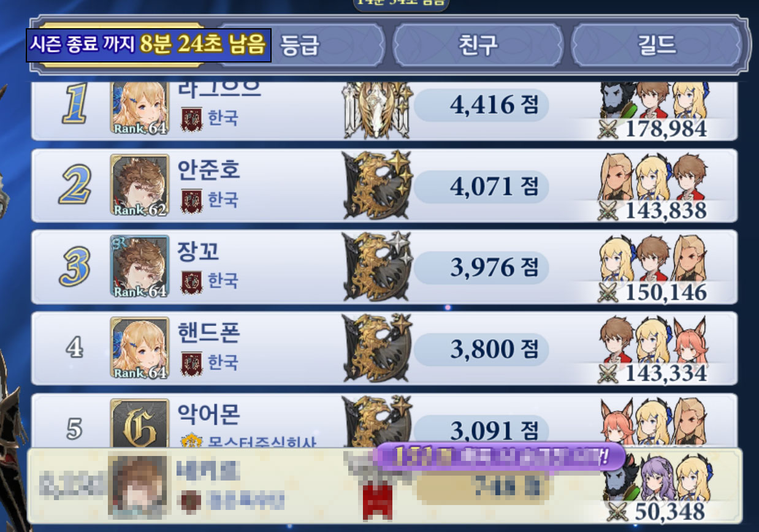The height and width of the screenshot is (532, 759).
Task: Tap 장꼬's Rank 64 avatar
Action: point(140,267)
